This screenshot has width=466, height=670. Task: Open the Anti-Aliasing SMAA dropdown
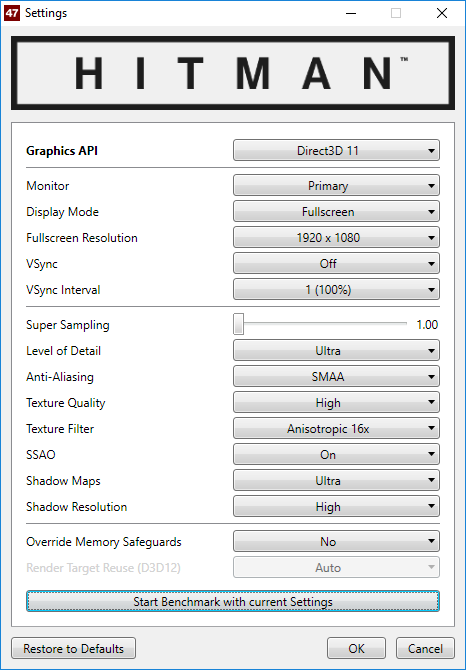click(x=336, y=377)
